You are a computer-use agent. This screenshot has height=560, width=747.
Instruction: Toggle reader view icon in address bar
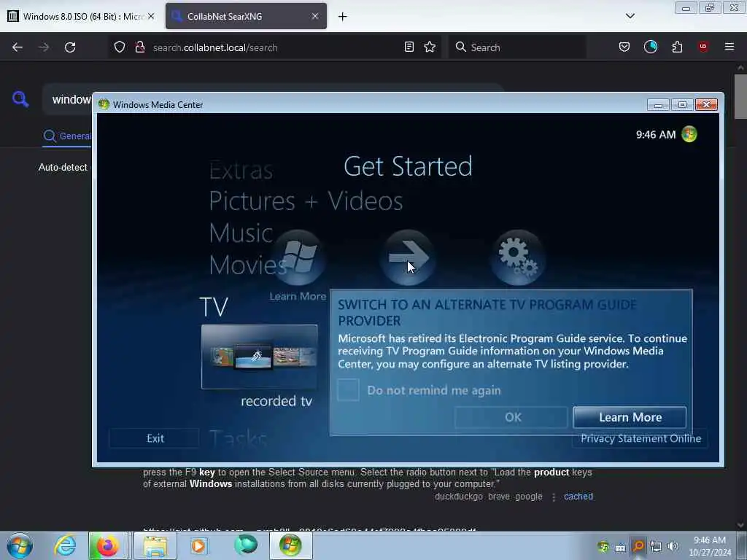click(409, 47)
